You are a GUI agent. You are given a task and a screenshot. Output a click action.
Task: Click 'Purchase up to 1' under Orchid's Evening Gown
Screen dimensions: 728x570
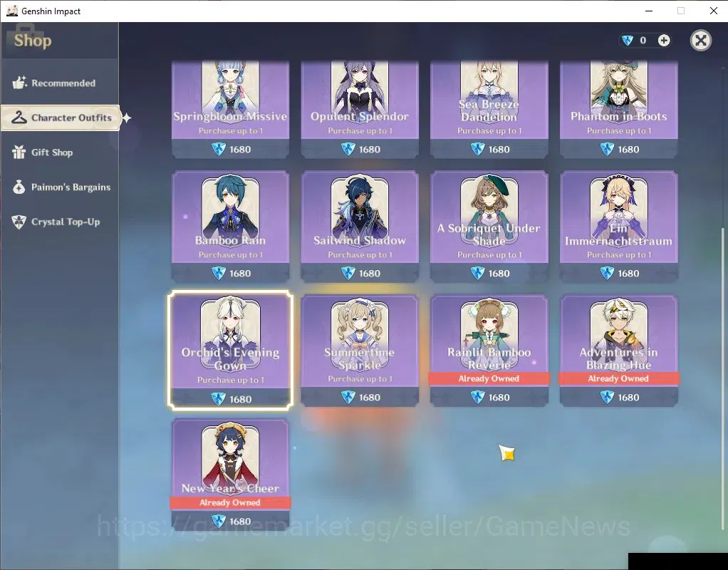(230, 380)
